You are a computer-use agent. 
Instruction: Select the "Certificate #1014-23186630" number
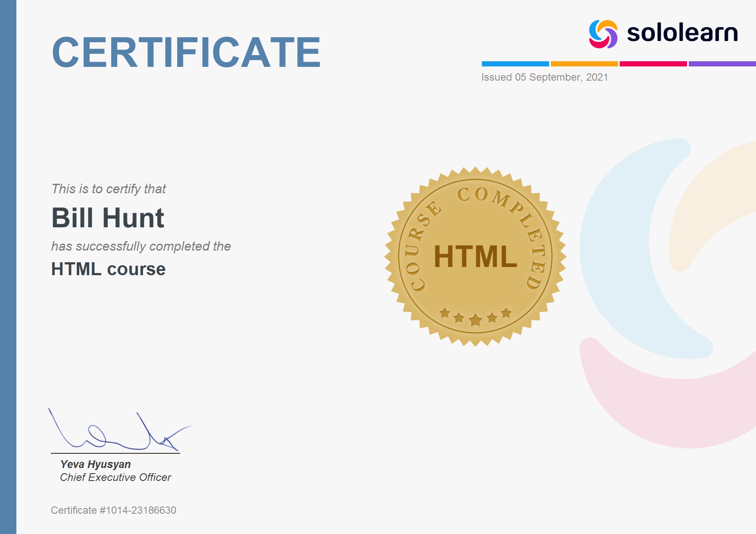point(113,510)
